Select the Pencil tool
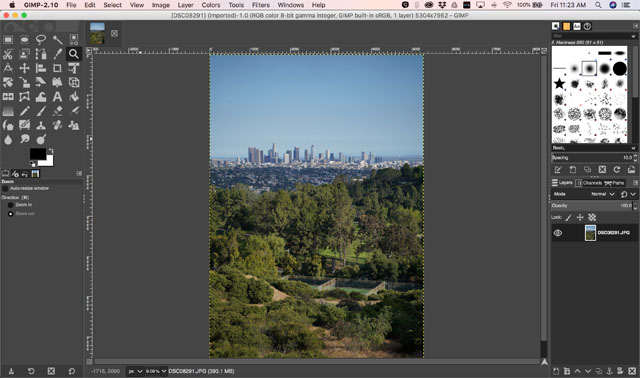Screen dimensions: 640x378 coord(24,111)
